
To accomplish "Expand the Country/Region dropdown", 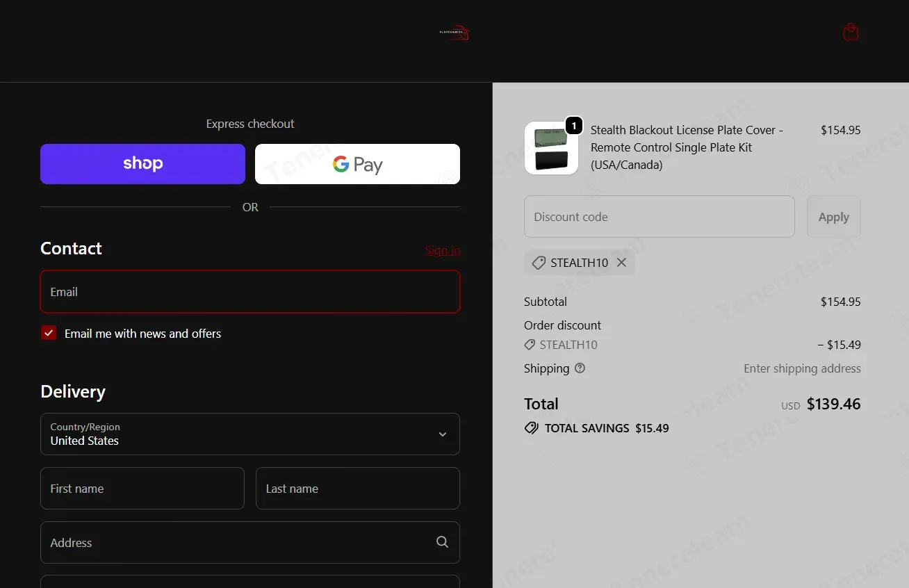I will (250, 434).
